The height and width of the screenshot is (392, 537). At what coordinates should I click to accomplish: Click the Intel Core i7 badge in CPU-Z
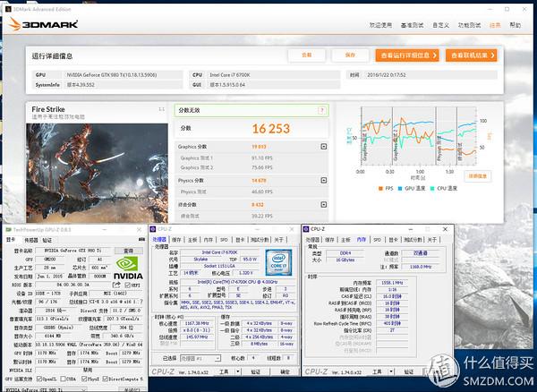(x=278, y=262)
